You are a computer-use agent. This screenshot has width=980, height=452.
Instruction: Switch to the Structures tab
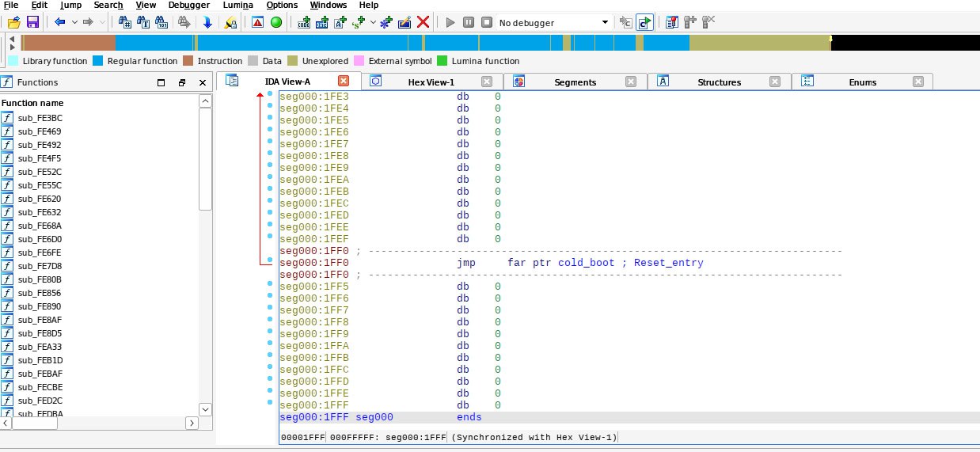pyautogui.click(x=719, y=82)
